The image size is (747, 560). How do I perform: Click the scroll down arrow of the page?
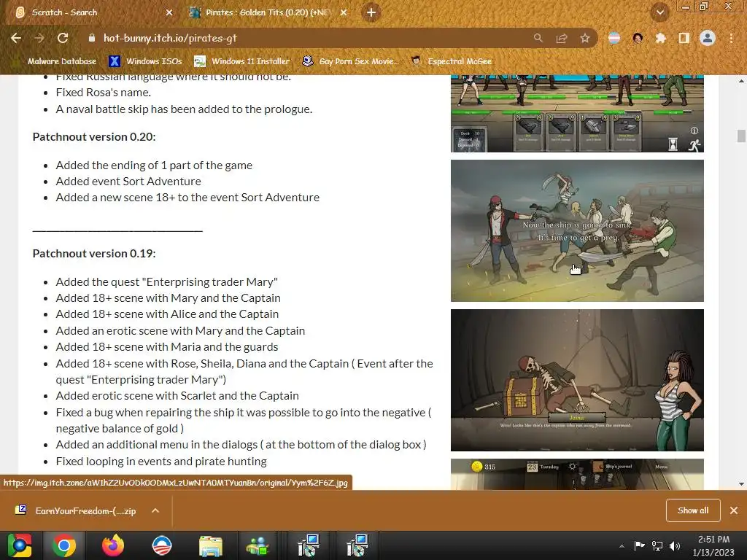741,484
